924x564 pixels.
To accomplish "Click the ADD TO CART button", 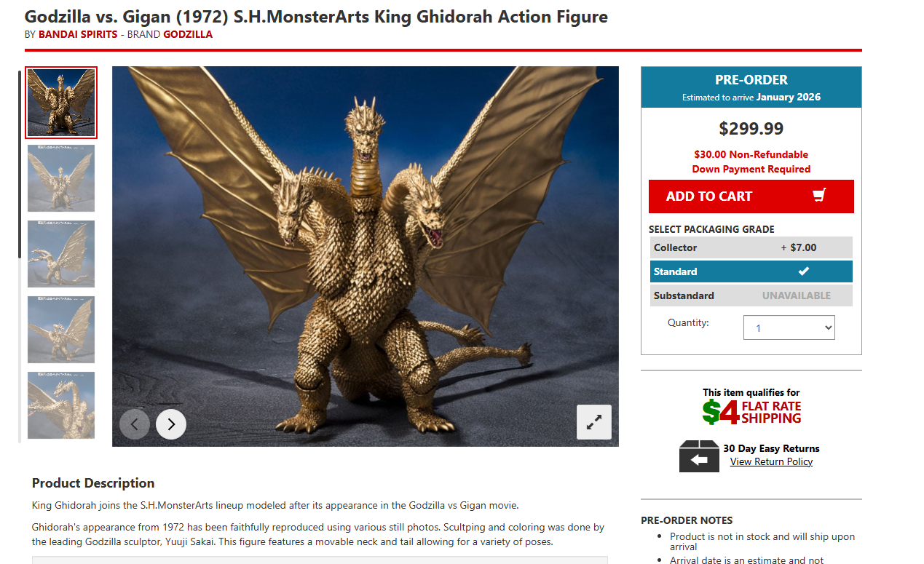I will point(751,196).
